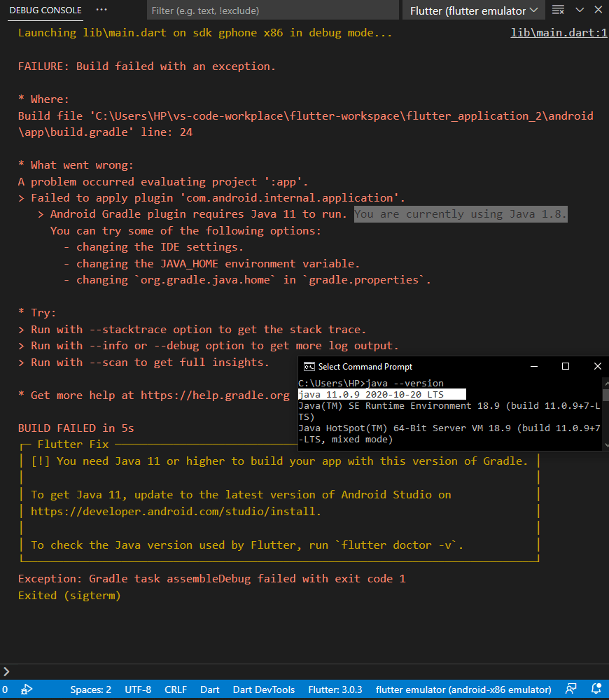Click the Dart DevTools status bar item

264,689
